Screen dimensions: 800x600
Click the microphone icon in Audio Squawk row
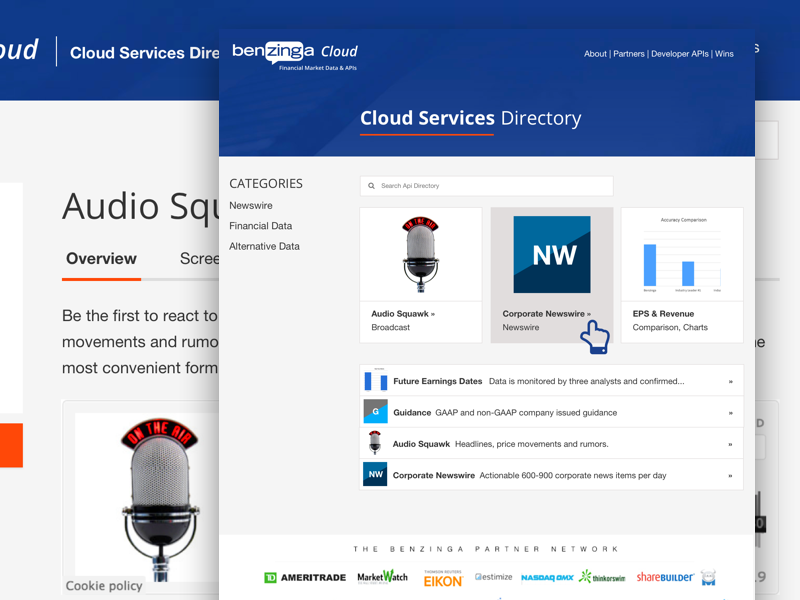[375, 444]
